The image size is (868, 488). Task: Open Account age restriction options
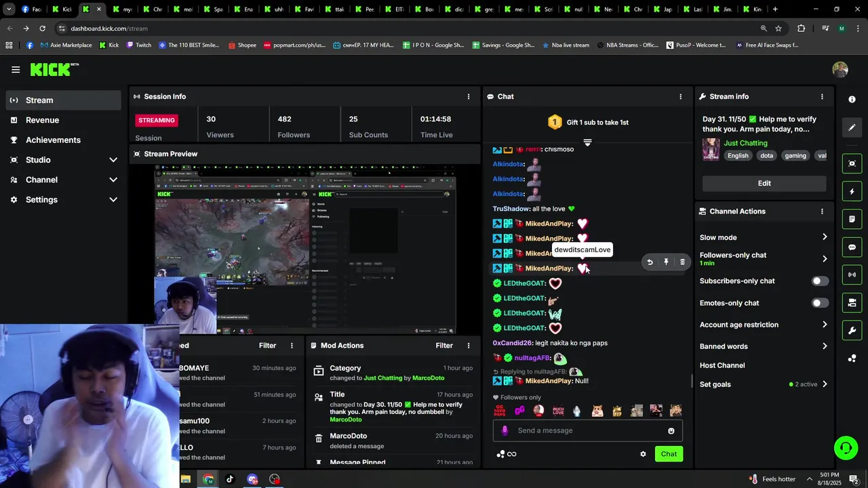click(x=764, y=325)
